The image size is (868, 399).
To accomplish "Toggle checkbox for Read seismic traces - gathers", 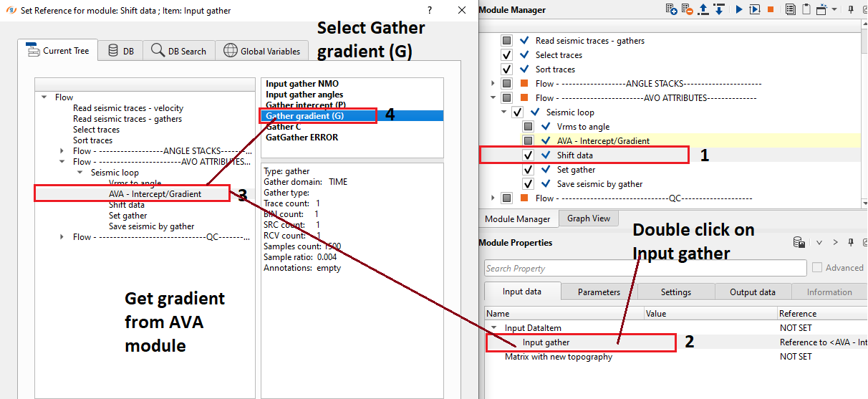I will click(x=507, y=41).
